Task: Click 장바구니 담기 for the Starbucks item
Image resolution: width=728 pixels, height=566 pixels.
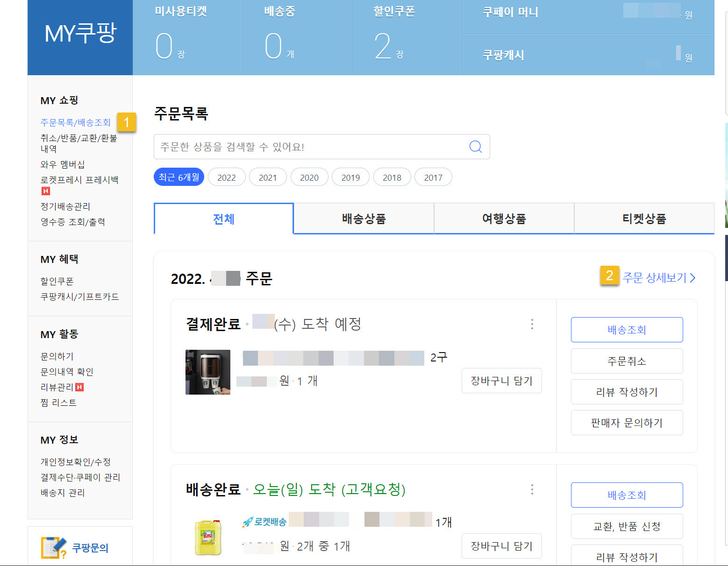Action: tap(501, 381)
